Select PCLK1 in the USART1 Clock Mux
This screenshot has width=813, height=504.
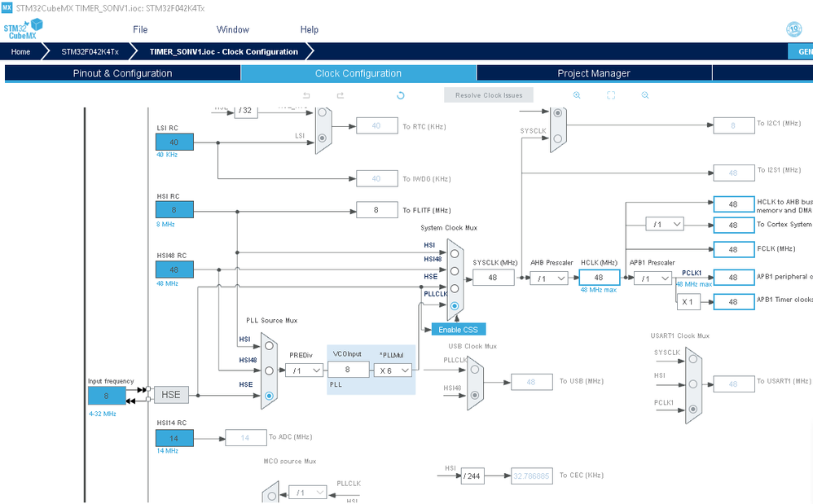click(692, 410)
